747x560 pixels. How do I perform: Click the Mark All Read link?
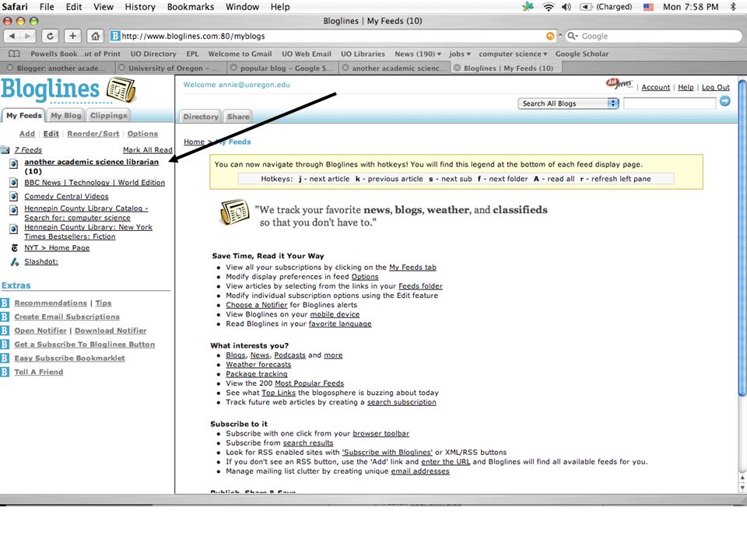click(x=148, y=150)
